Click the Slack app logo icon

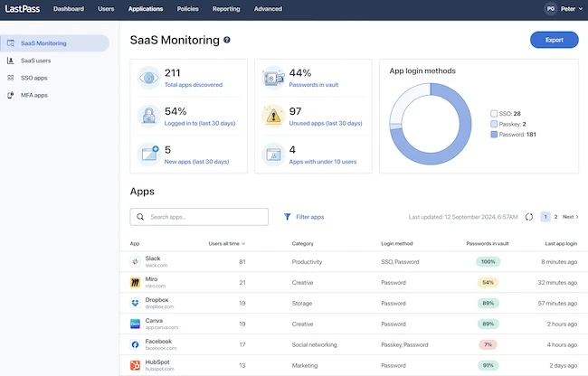[135, 261]
